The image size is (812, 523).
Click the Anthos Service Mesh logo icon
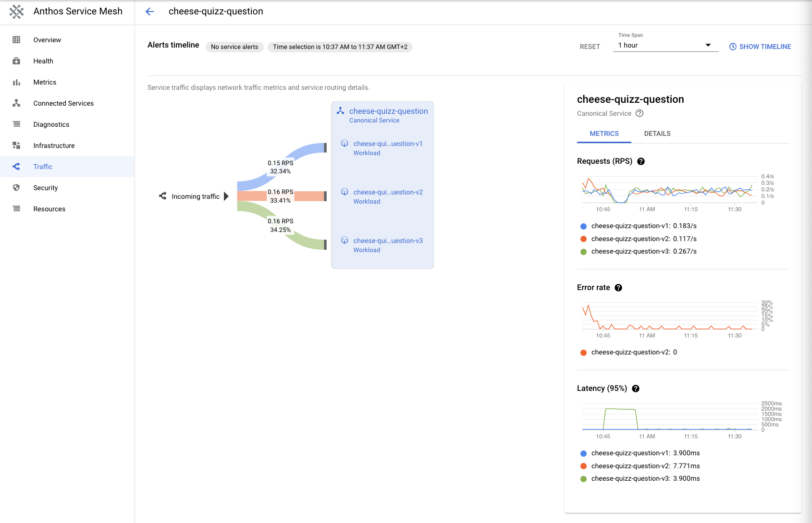[16, 12]
